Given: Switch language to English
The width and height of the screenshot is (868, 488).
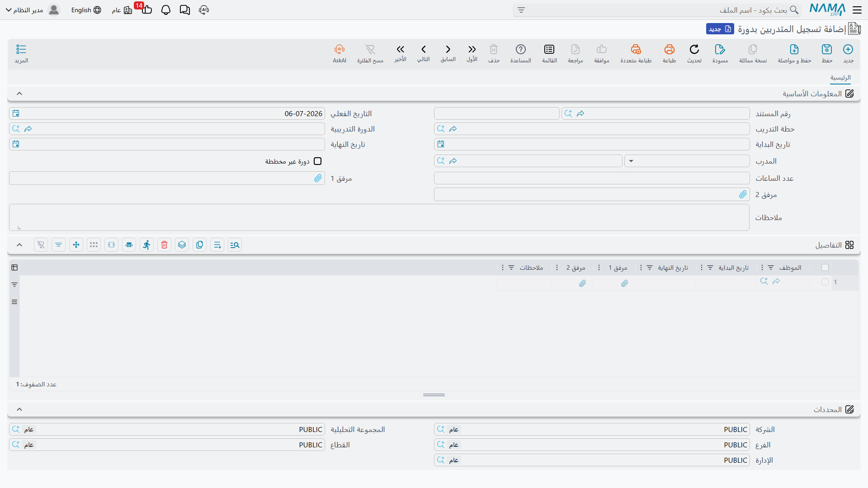Looking at the screenshot, I should tap(86, 10).
